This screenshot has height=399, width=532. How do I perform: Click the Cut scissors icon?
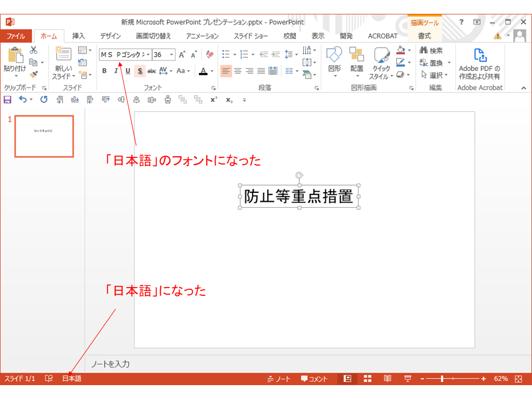pos(33,51)
